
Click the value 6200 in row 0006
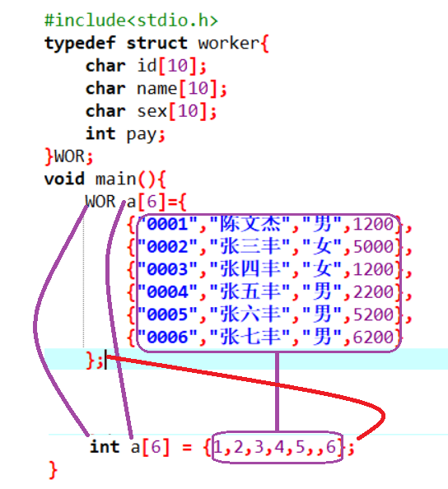(373, 338)
